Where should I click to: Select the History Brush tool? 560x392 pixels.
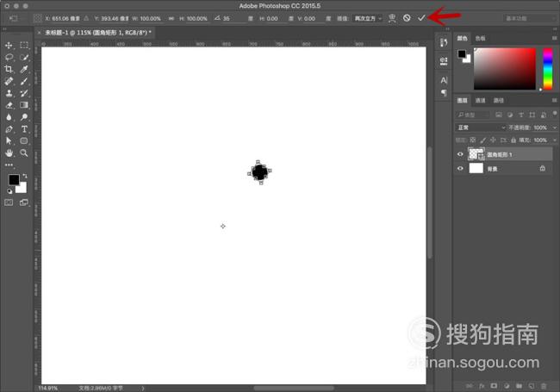coord(24,93)
